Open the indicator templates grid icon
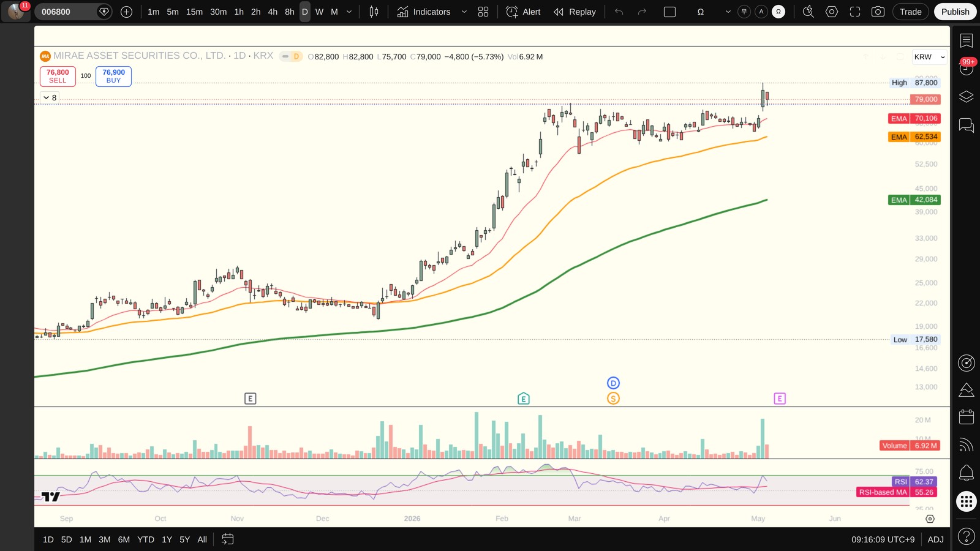The width and height of the screenshot is (980, 551). tap(483, 12)
